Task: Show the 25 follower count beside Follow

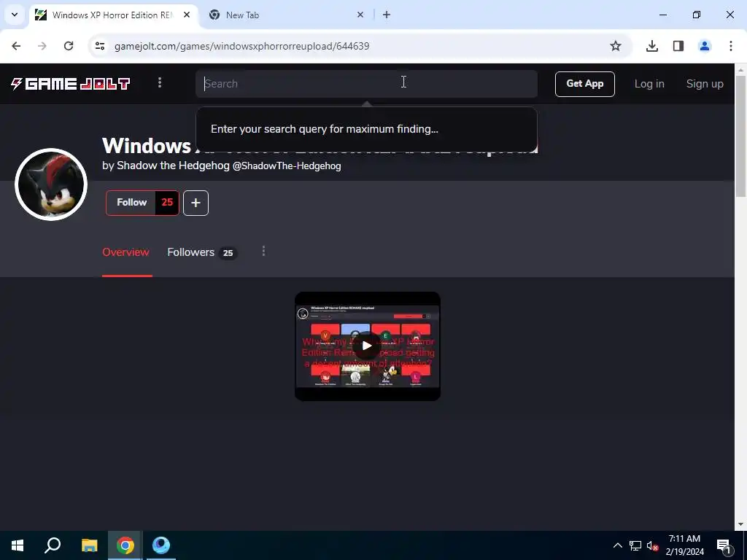Action: coord(167,203)
